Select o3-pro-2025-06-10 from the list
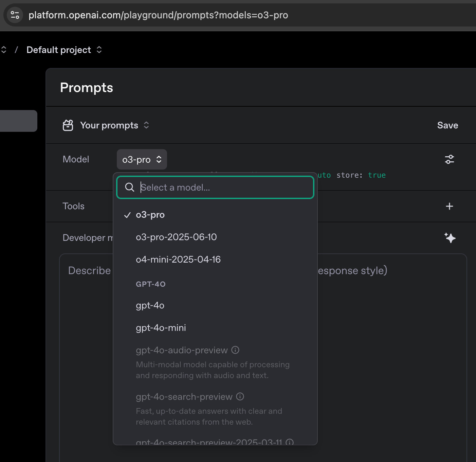Viewport: 476px width, 462px height. (x=215, y=237)
